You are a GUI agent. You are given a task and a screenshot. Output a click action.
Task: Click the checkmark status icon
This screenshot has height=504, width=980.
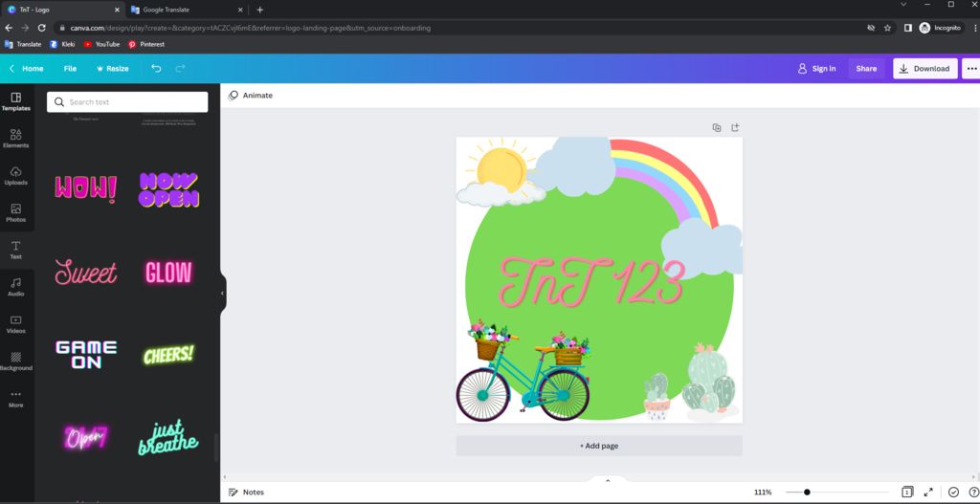click(954, 493)
